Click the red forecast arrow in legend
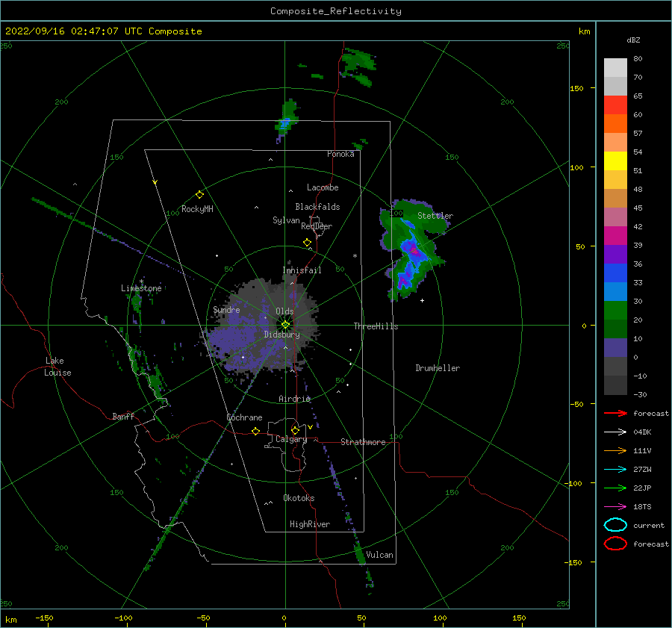672x628 pixels. 615,413
